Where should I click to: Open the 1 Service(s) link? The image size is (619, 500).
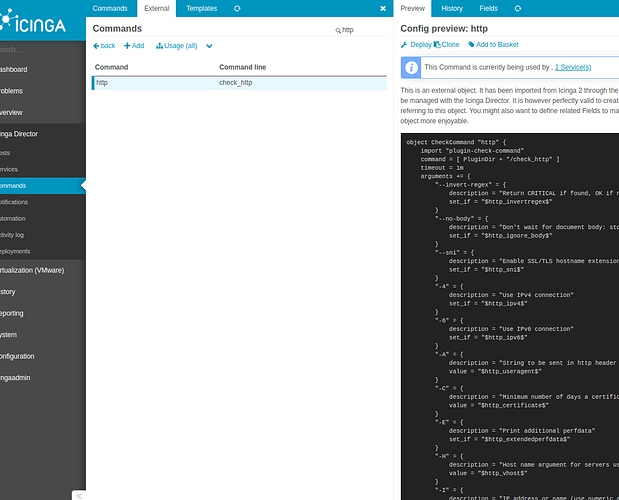pos(573,67)
